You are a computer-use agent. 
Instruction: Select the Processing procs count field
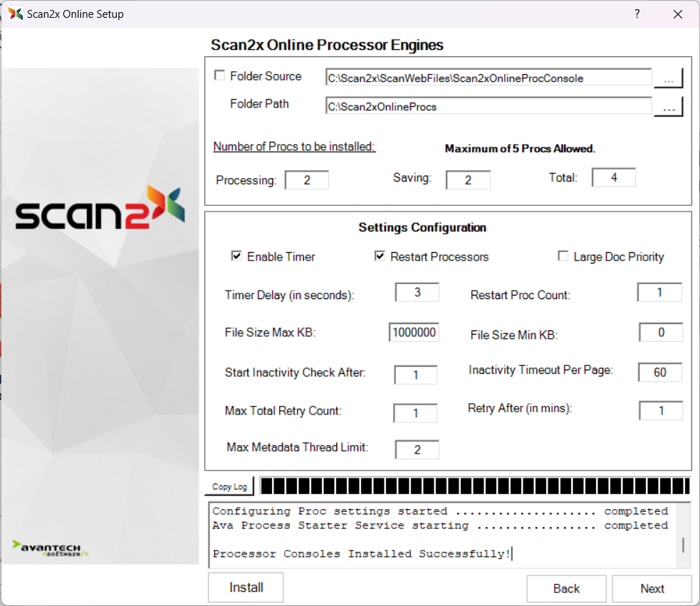(x=307, y=180)
